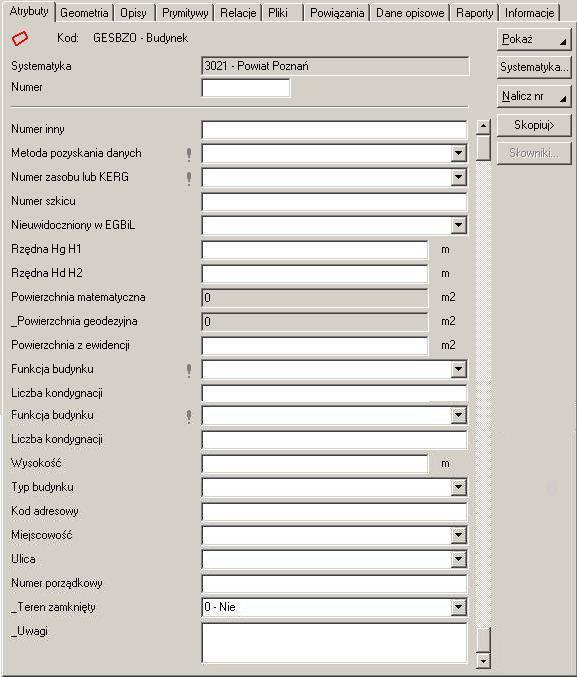Focus the Kod adresowy field
577x677 pixels.
(334, 511)
